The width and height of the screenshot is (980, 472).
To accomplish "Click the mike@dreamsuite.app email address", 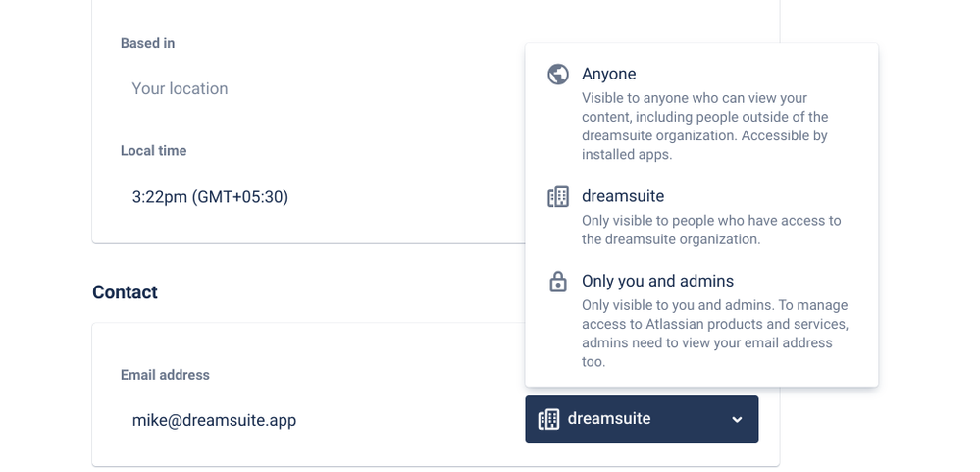I will (215, 421).
